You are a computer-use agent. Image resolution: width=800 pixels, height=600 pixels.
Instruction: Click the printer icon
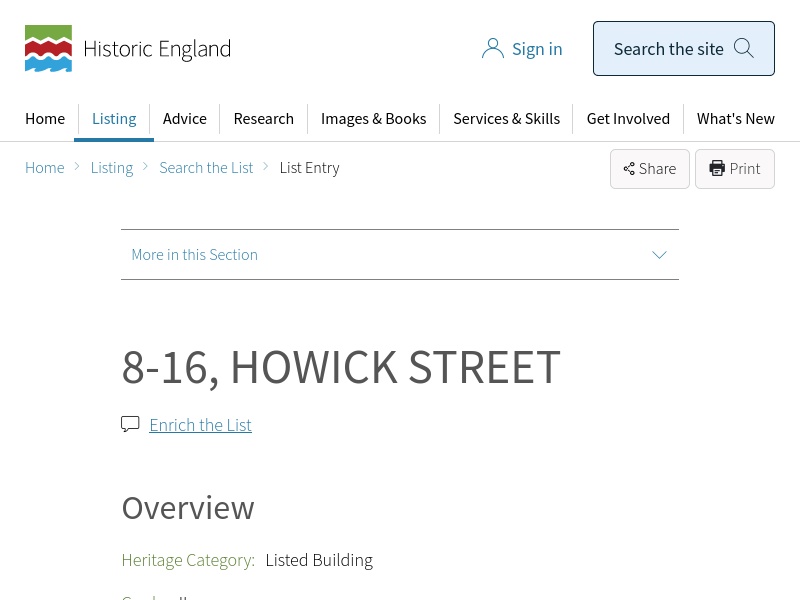tap(717, 169)
